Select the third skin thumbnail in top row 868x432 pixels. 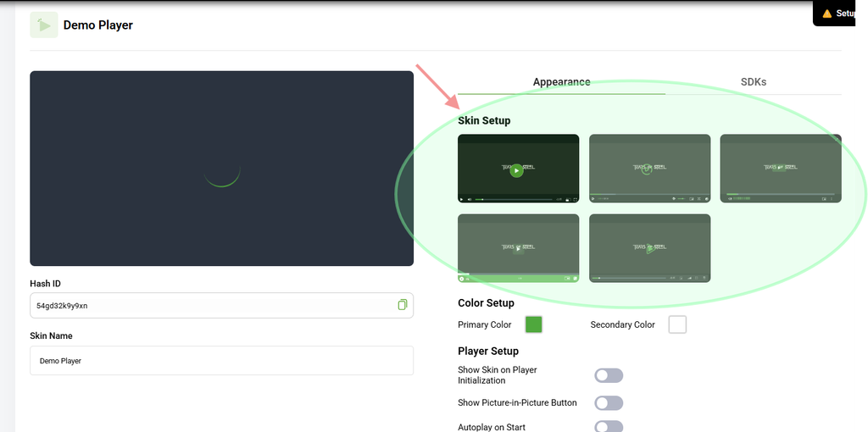781,169
